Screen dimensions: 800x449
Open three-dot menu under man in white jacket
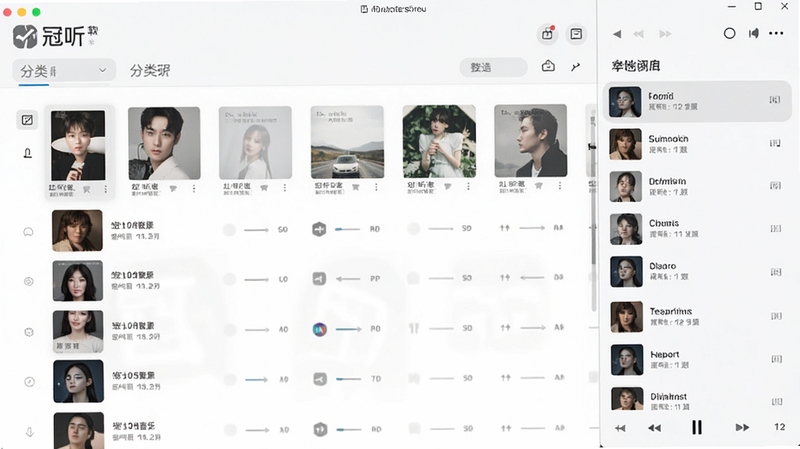(x=194, y=189)
